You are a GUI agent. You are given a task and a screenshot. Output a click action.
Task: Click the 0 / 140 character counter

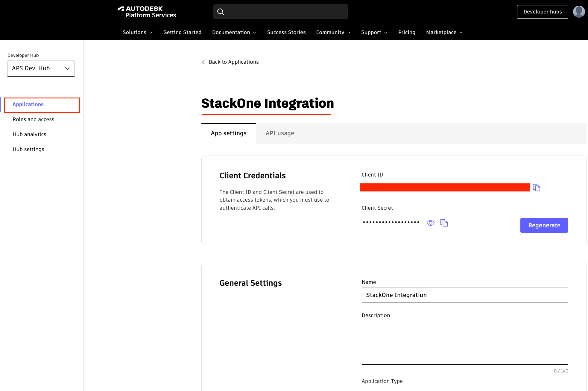pyautogui.click(x=561, y=371)
